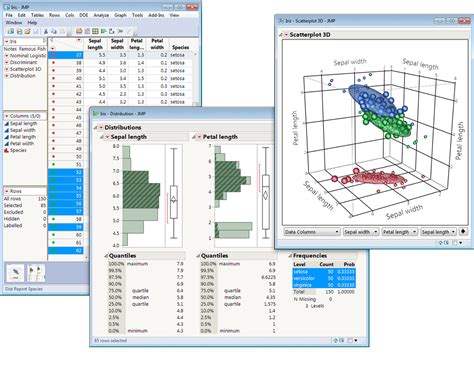This screenshot has height=366, width=474.
Task: Open the red triangle menu beside Scatterplot 3D title
Action: pos(286,35)
